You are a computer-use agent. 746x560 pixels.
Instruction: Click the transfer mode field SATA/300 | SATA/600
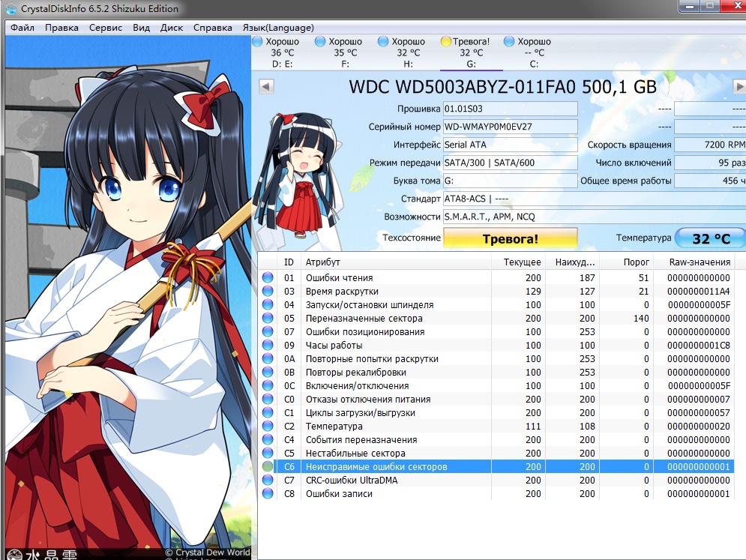pyautogui.click(x=511, y=163)
